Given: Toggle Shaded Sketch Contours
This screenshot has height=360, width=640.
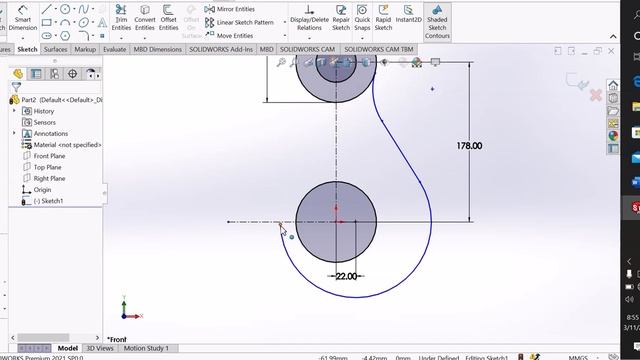Looking at the screenshot, I should 437,22.
